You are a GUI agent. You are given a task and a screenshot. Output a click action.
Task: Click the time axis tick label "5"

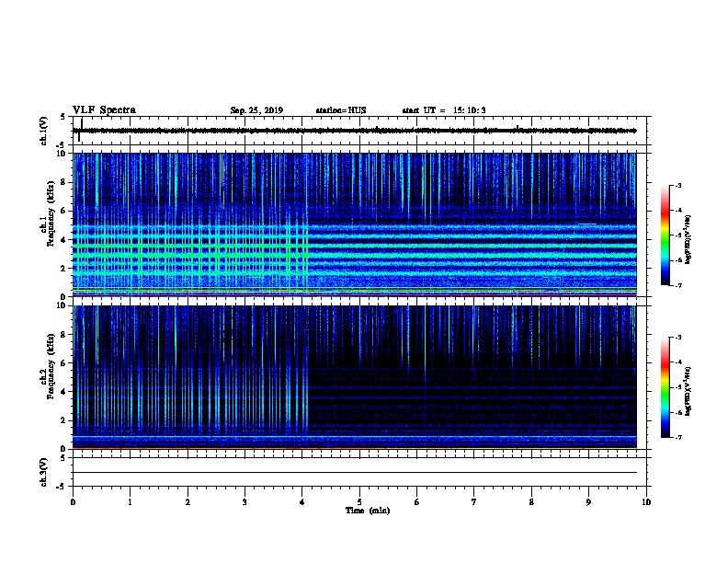click(359, 502)
